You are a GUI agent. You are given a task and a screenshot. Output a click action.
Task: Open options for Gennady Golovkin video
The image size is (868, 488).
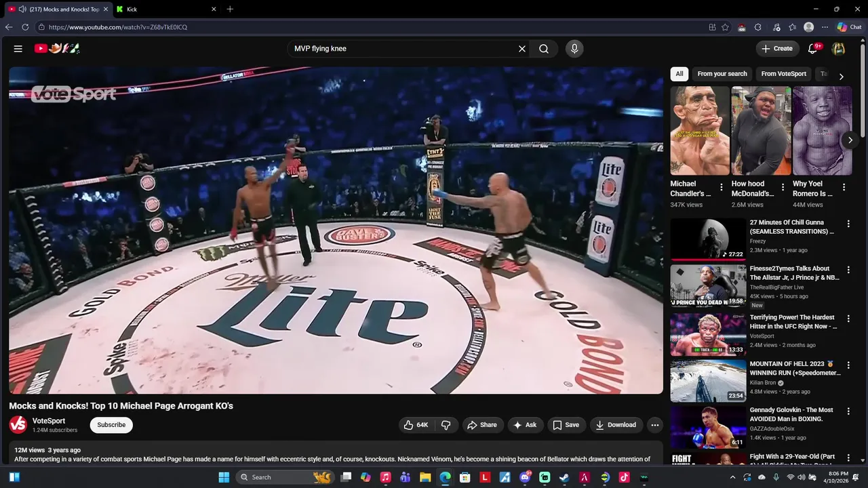848,411
